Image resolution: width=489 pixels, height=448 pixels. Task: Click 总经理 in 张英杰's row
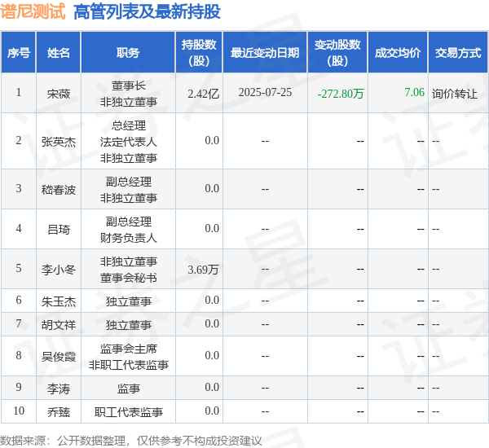point(129,125)
